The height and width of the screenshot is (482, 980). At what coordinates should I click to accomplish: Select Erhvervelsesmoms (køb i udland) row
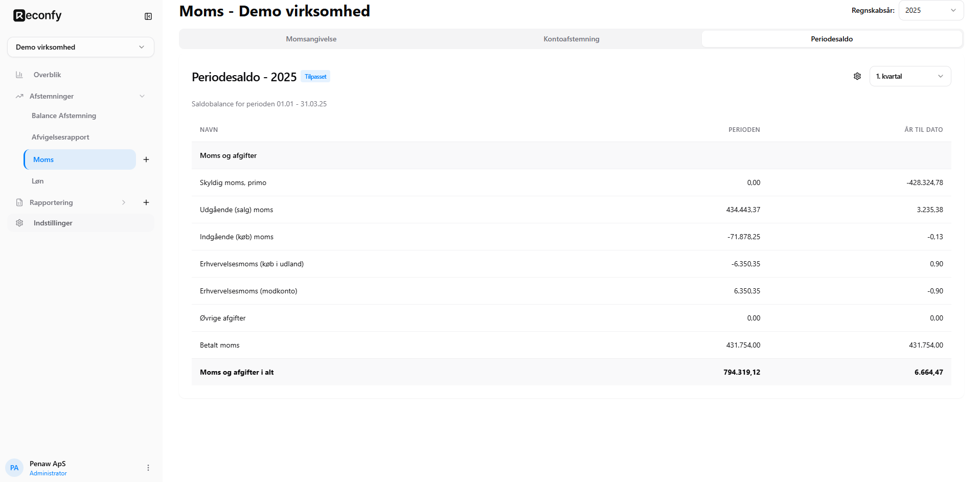(x=572, y=264)
